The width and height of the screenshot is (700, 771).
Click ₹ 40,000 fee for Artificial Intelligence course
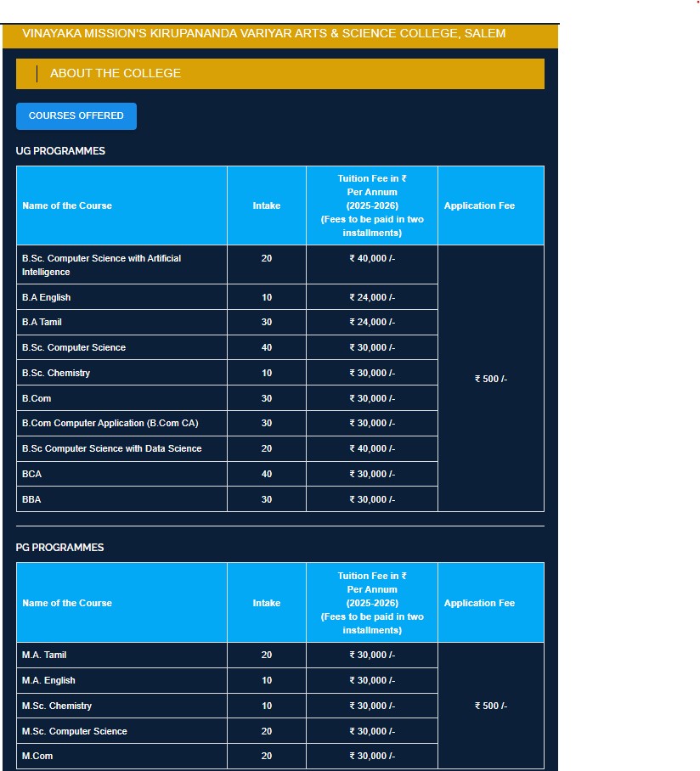[x=372, y=258]
